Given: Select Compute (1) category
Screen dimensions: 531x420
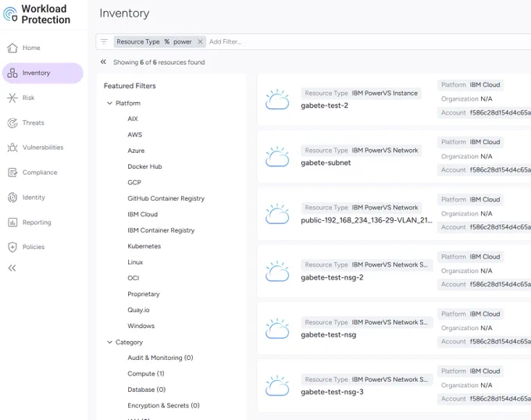Looking at the screenshot, I should coord(145,374).
